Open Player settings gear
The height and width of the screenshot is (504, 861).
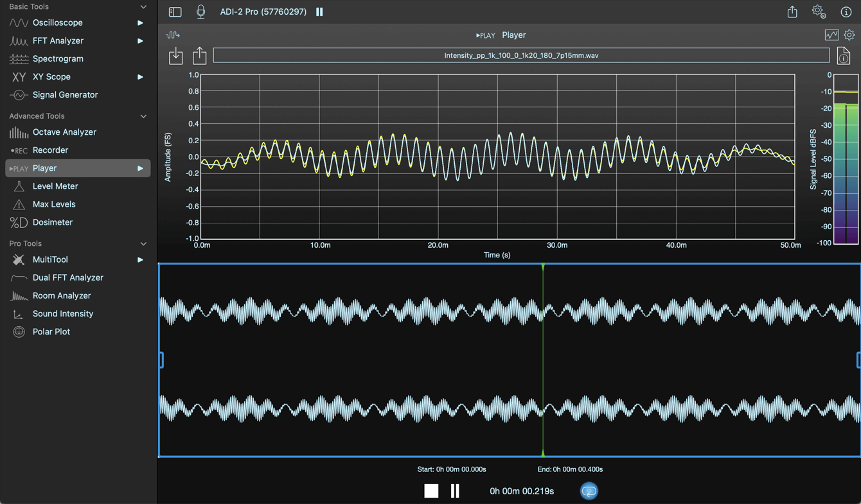849,35
